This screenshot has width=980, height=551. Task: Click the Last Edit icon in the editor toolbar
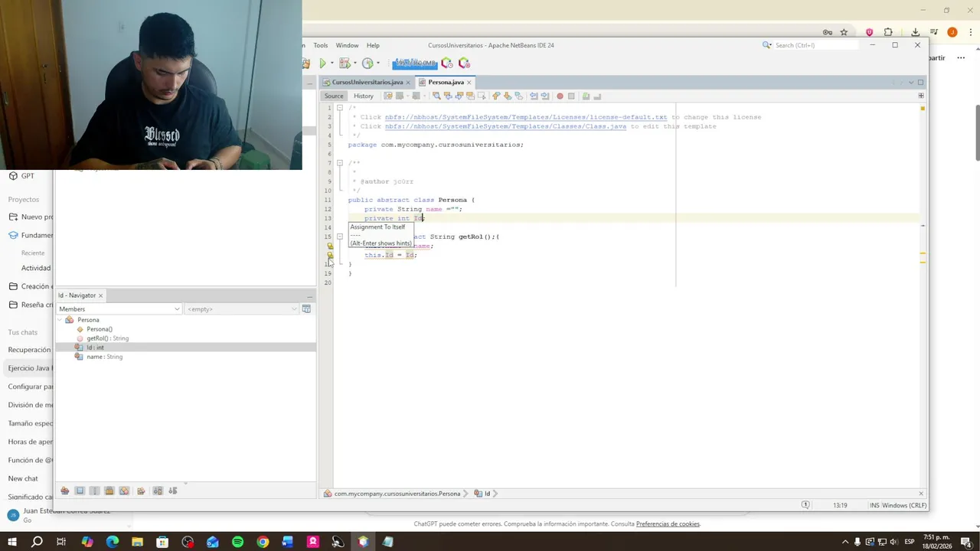(x=388, y=96)
